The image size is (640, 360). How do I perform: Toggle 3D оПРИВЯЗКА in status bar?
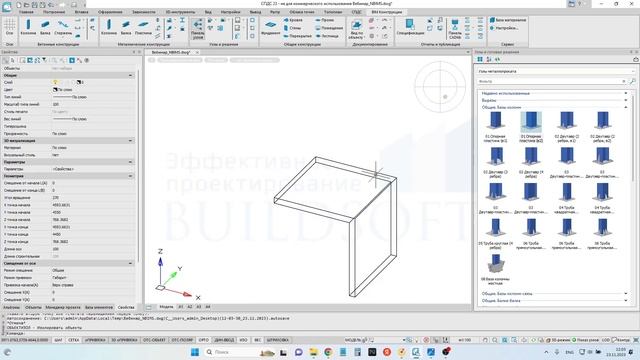click(x=124, y=340)
